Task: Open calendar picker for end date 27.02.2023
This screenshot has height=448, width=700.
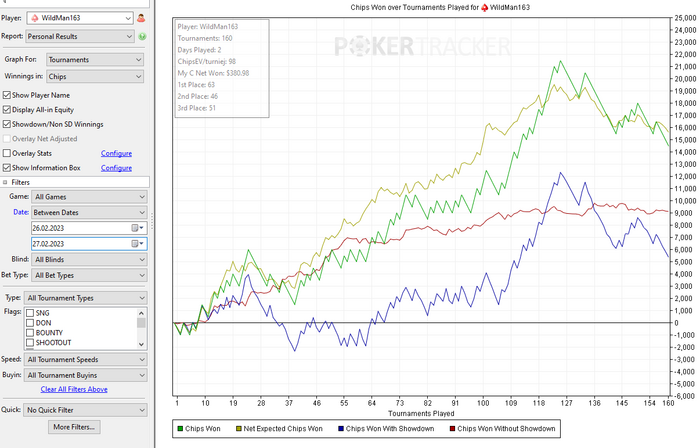Action: click(x=138, y=244)
